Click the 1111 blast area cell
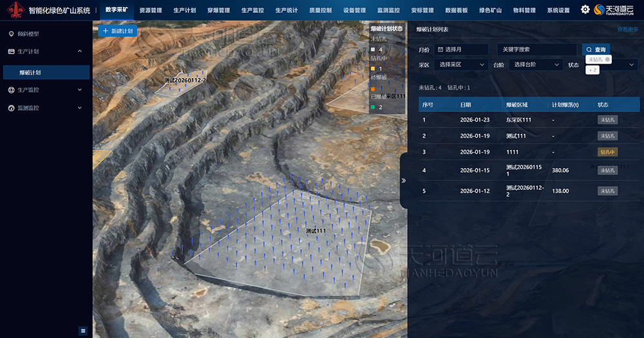The image size is (644, 338). click(x=512, y=152)
